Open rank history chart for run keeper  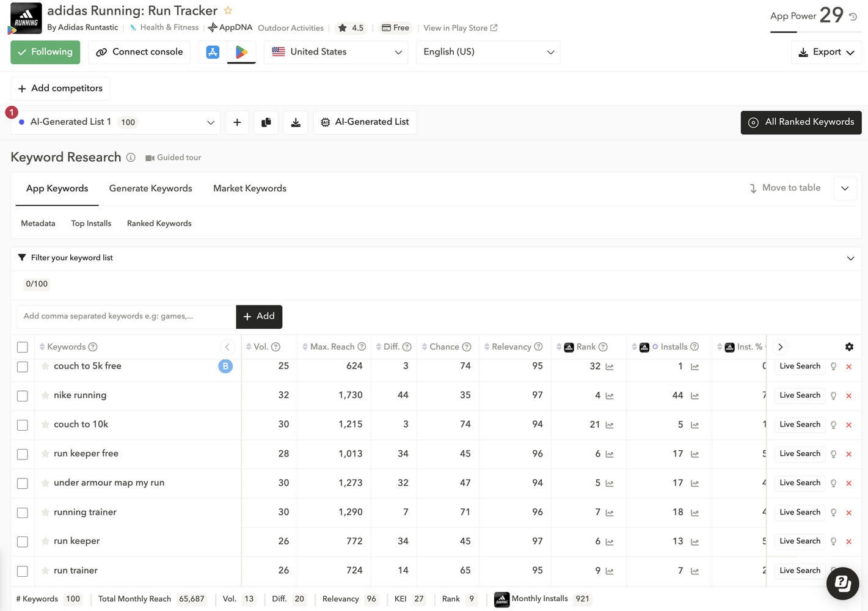point(610,542)
